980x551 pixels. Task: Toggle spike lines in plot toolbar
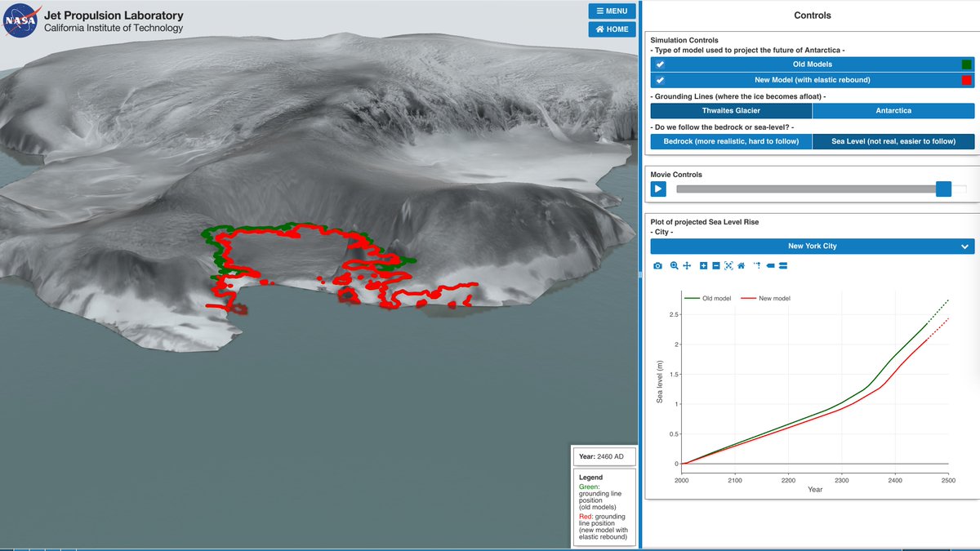pyautogui.click(x=758, y=266)
